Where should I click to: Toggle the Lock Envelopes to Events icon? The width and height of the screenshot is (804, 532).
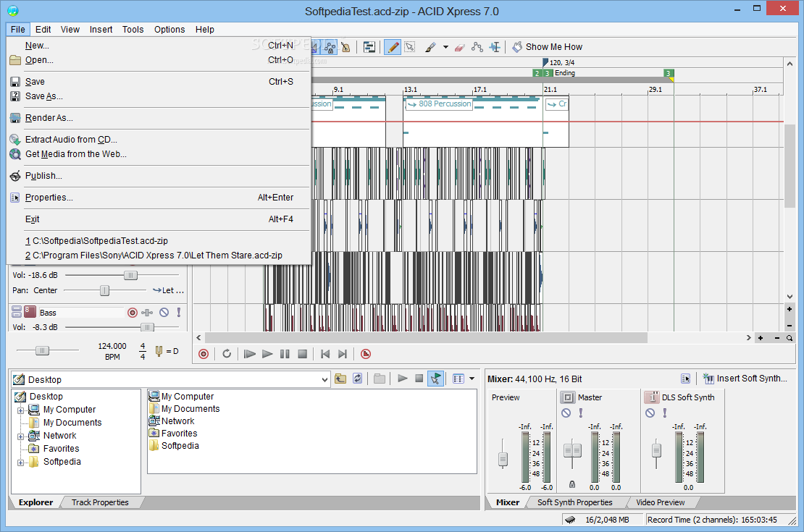click(330, 47)
